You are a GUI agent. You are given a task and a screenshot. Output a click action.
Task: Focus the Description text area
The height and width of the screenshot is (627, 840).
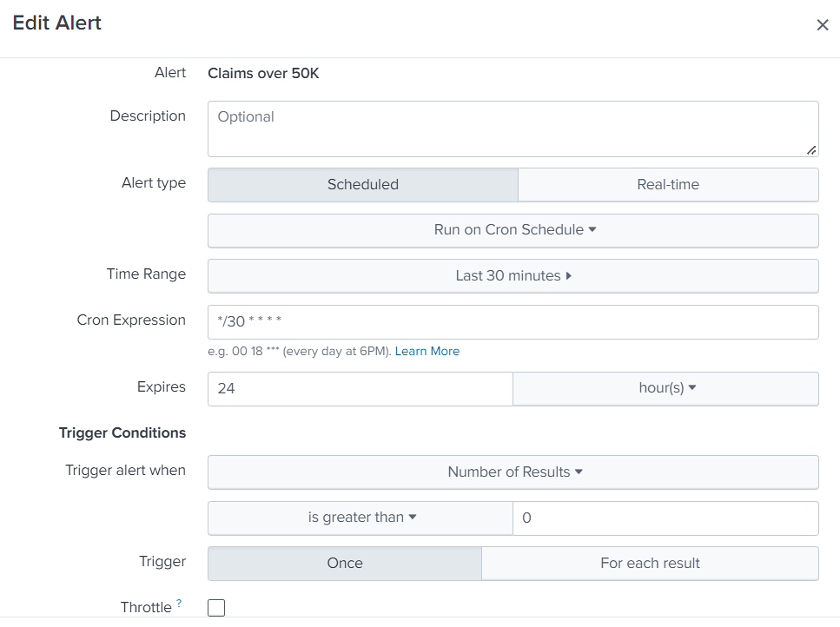(513, 129)
